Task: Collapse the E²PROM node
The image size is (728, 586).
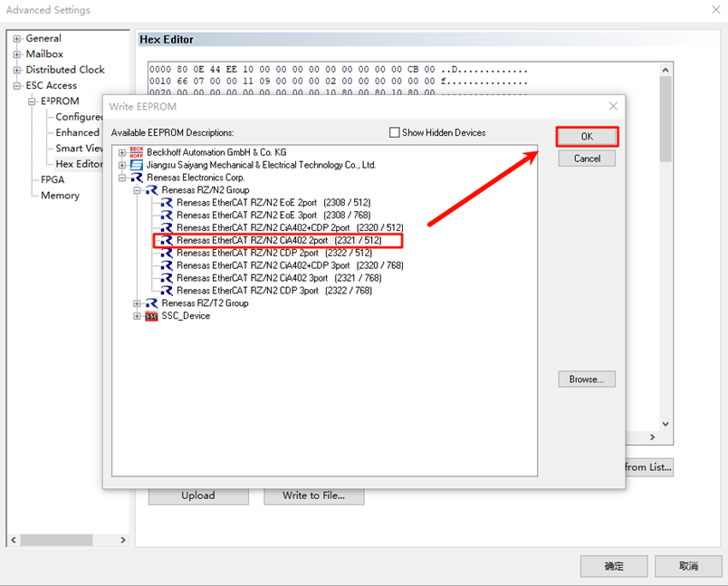Action: [x=32, y=101]
